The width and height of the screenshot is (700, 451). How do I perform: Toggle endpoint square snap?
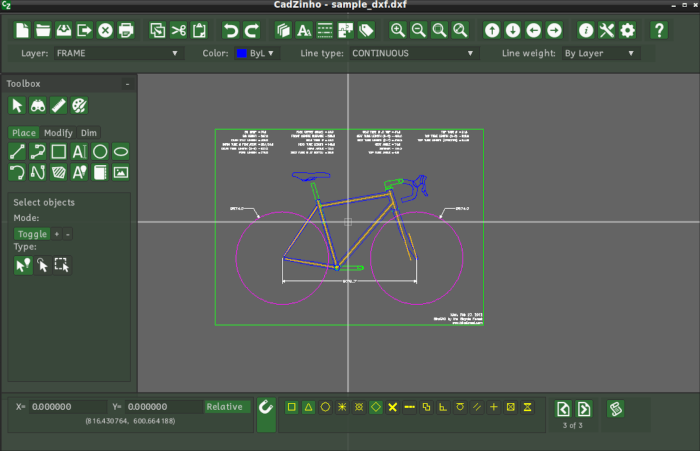tap(292, 407)
